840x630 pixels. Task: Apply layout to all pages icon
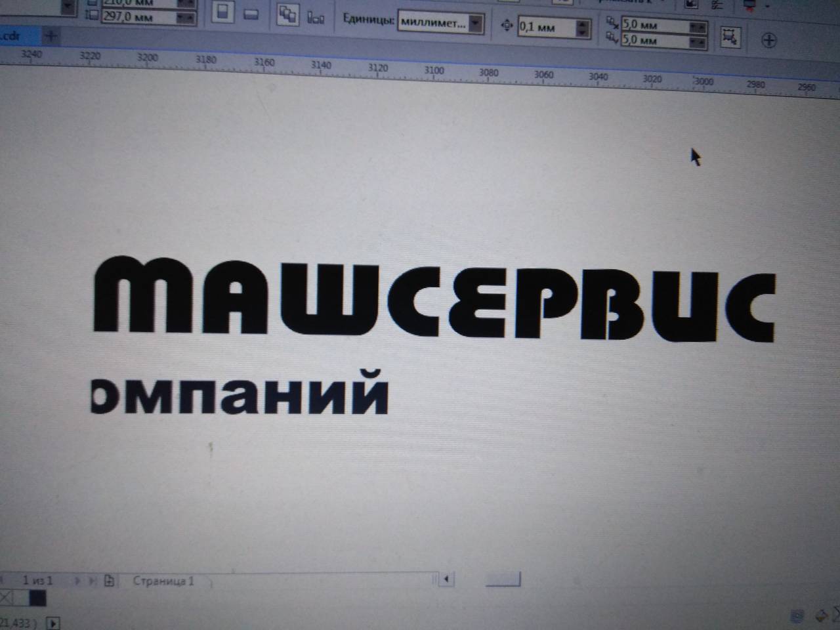pyautogui.click(x=287, y=14)
